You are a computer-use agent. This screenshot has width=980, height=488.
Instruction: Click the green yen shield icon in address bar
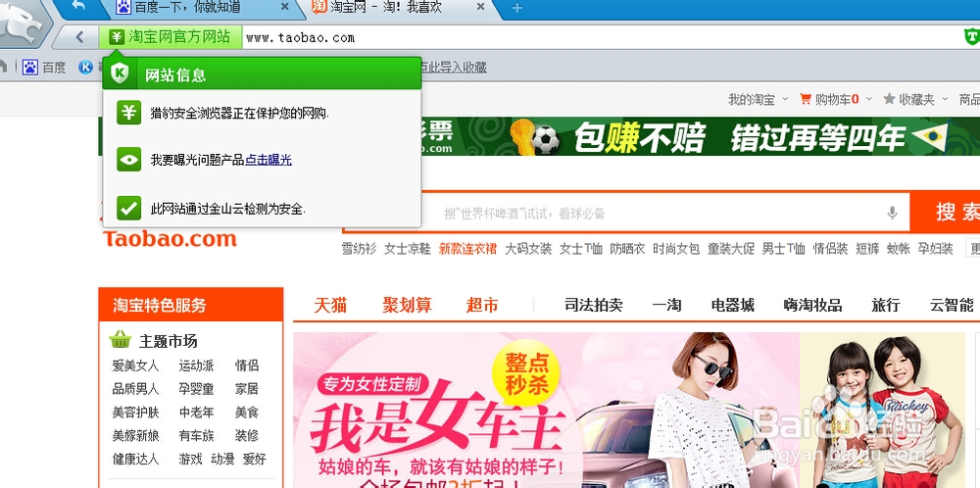[x=117, y=37]
